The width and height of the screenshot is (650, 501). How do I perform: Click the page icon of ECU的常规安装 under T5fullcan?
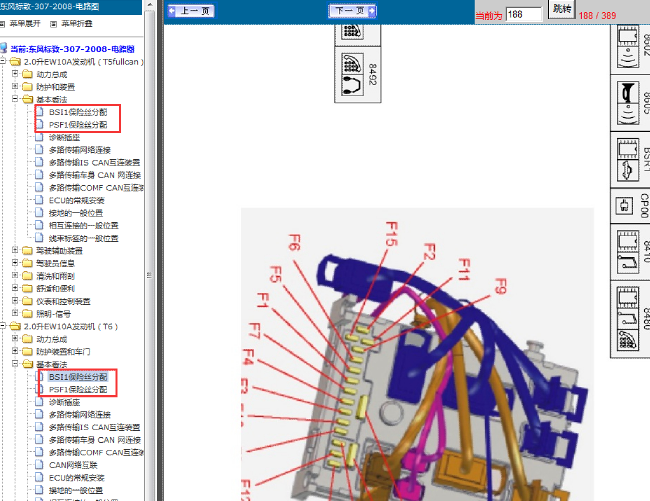[39, 200]
